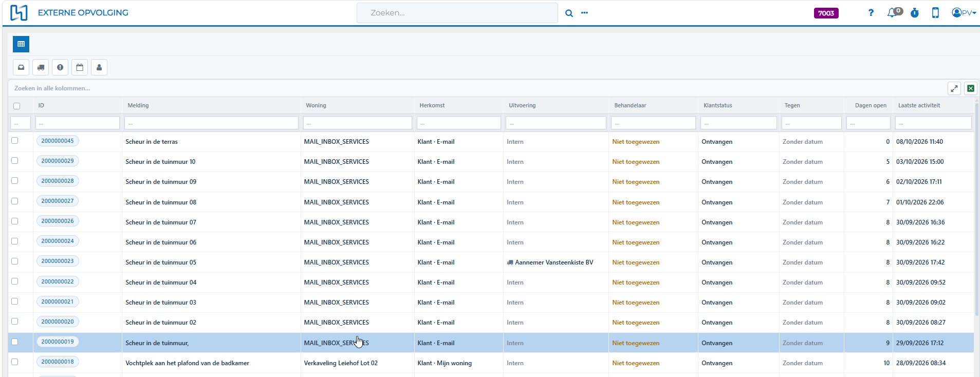Click the search magnifier icon
This screenshot has width=980, height=377.
(569, 13)
